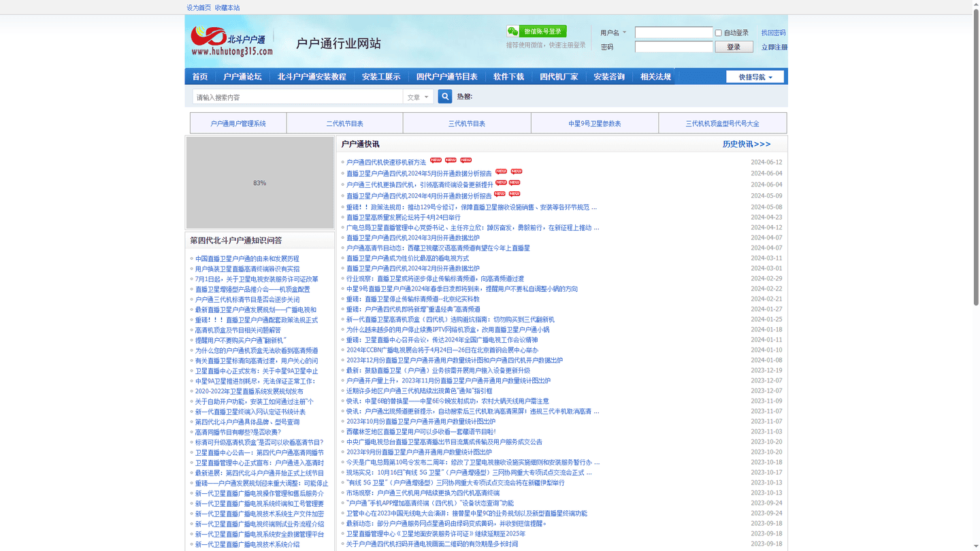The image size is (980, 551).
Task: Open news 户户通四代机快速移机新方法
Action: point(386,163)
